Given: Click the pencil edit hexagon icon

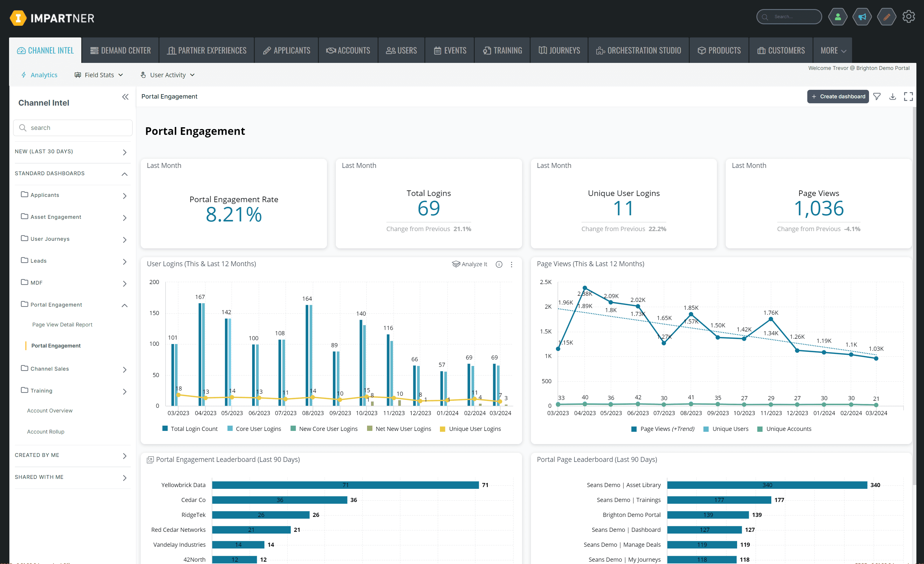Looking at the screenshot, I should click(x=887, y=17).
